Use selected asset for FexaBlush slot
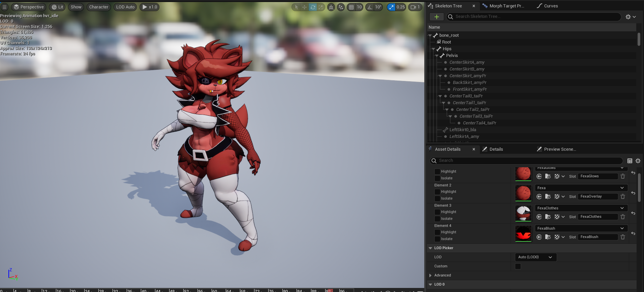The height and width of the screenshot is (292, 644). click(539, 237)
